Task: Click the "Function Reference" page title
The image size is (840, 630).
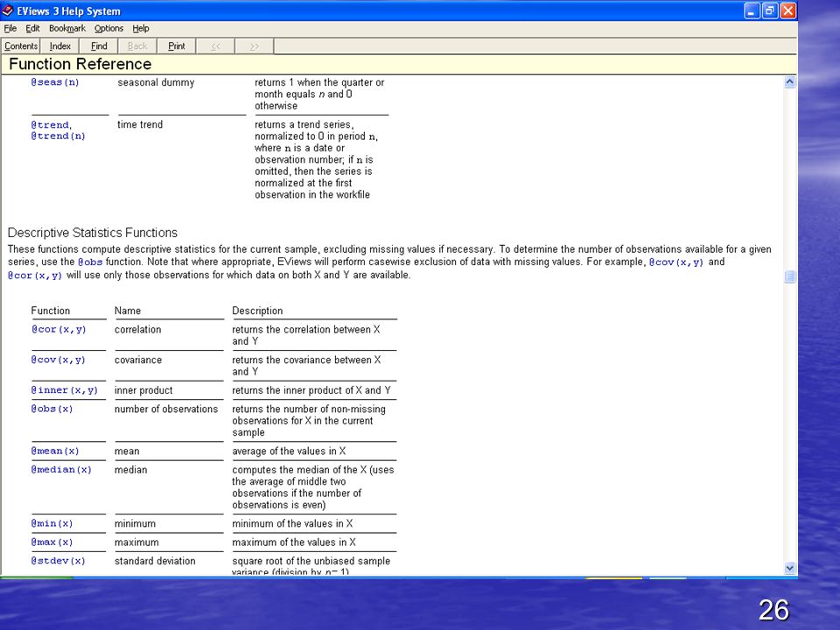Action: pyautogui.click(x=80, y=64)
